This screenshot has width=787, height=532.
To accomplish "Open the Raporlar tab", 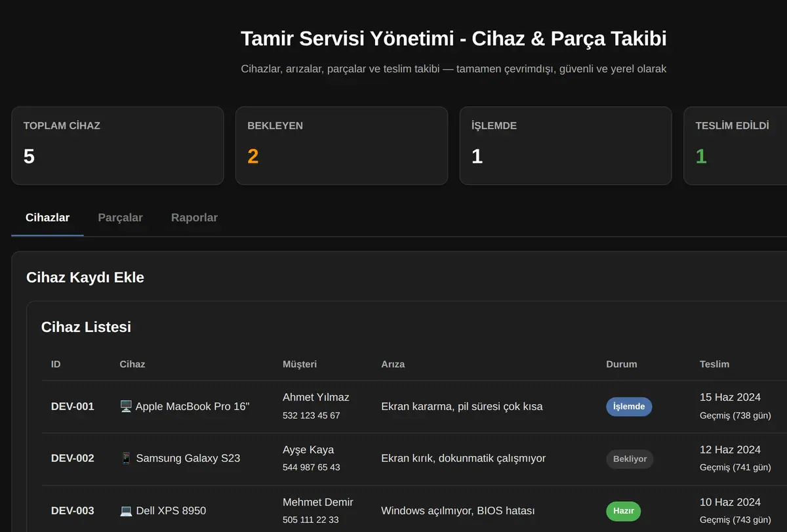I will click(194, 218).
